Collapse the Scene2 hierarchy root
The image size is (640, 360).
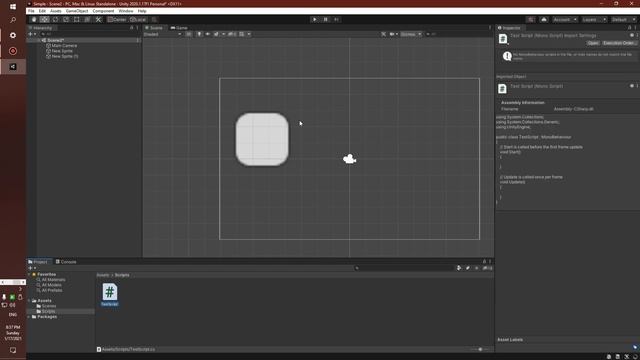39,40
